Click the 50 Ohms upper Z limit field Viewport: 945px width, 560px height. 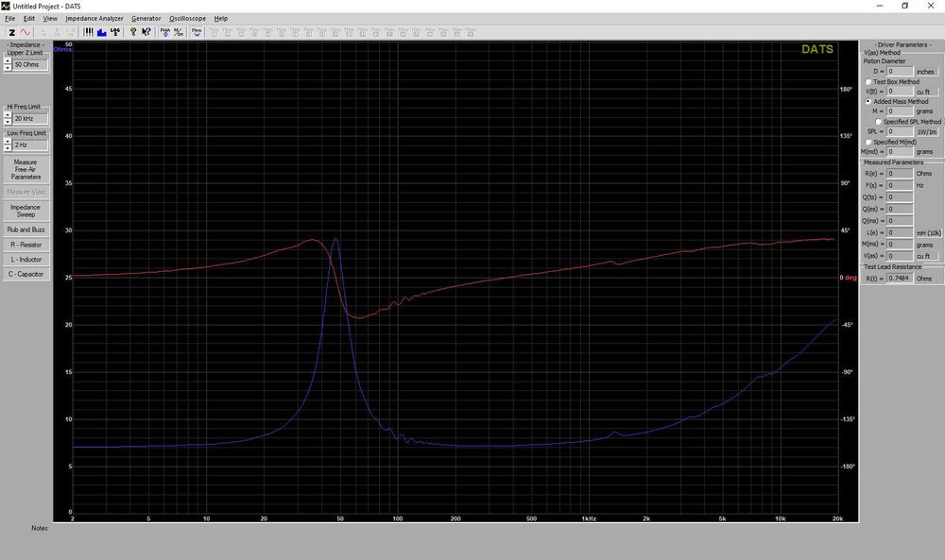point(30,64)
